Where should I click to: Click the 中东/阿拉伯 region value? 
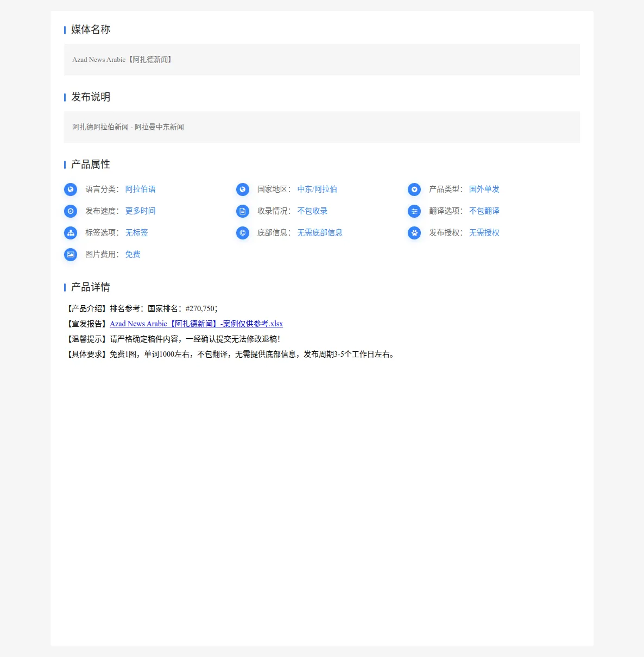tap(317, 189)
